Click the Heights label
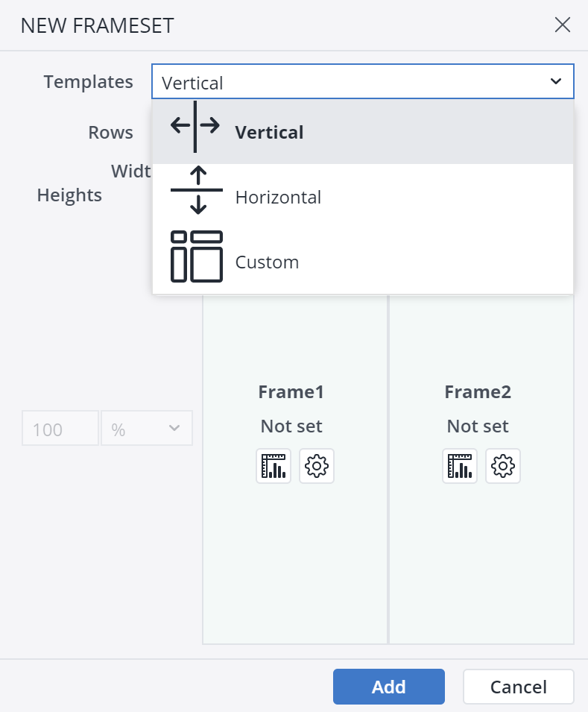The height and width of the screenshot is (712, 588). (x=69, y=195)
